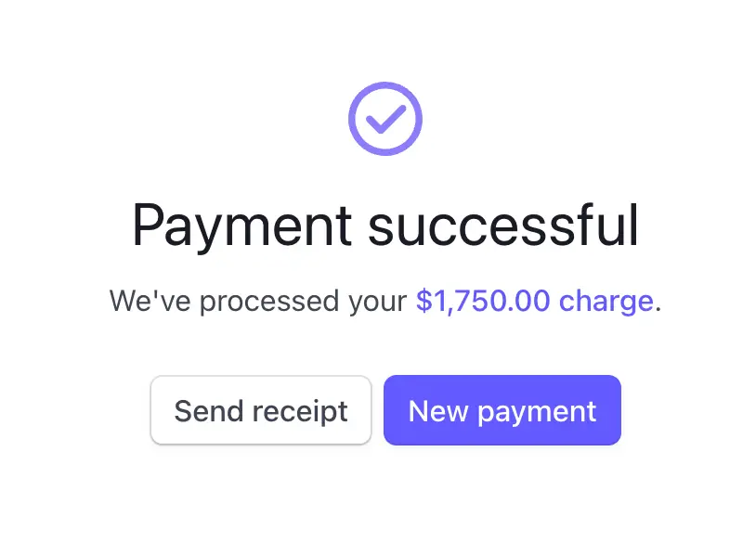Click the New payment button

pos(502,410)
